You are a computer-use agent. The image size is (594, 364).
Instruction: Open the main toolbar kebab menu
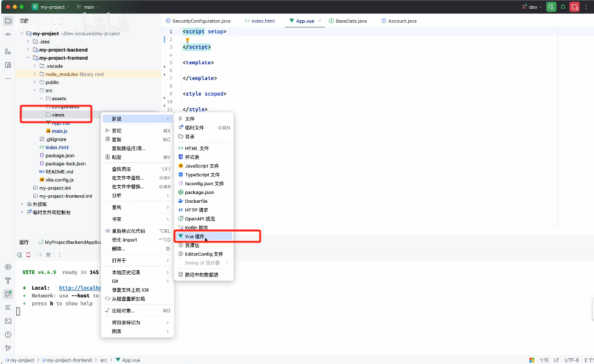586,7
